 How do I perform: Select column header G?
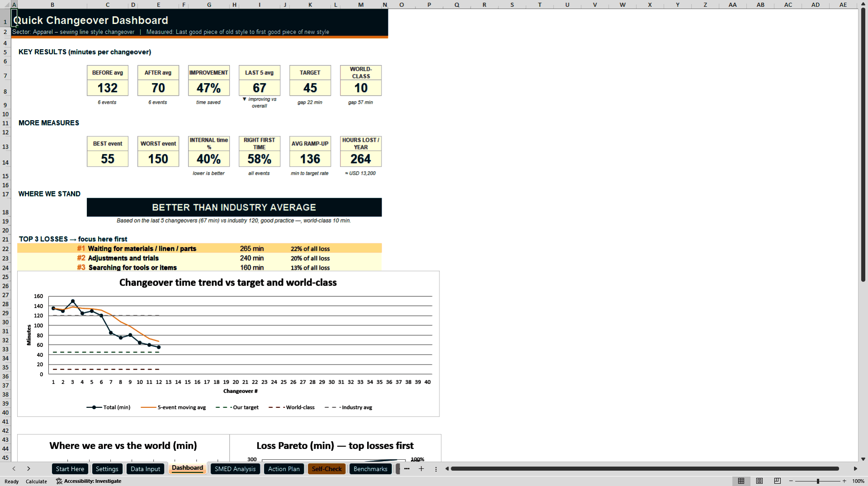coord(209,5)
